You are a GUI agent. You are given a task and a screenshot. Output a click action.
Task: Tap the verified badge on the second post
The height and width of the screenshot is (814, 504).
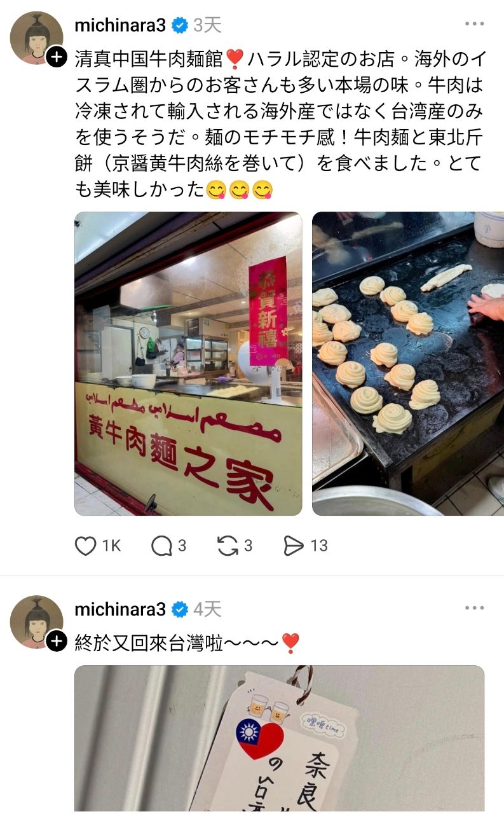point(180,609)
